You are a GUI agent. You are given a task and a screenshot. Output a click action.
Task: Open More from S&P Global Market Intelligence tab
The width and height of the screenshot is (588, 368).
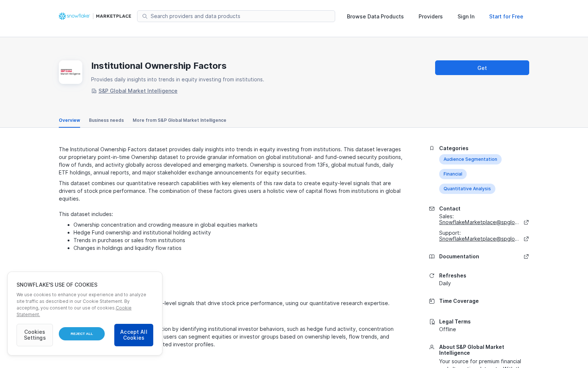pos(179,120)
